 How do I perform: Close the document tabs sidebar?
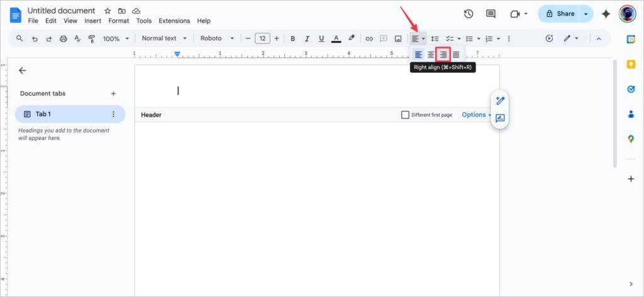(22, 70)
